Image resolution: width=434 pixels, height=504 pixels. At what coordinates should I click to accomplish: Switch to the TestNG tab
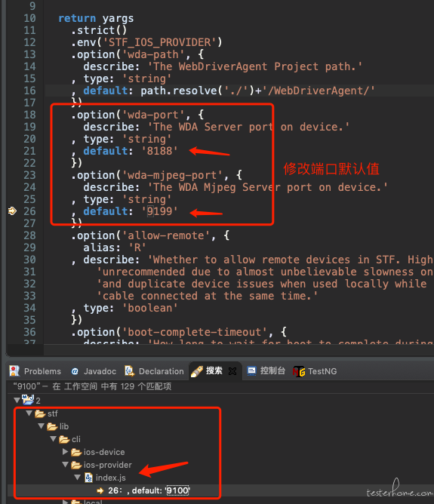coord(315,371)
